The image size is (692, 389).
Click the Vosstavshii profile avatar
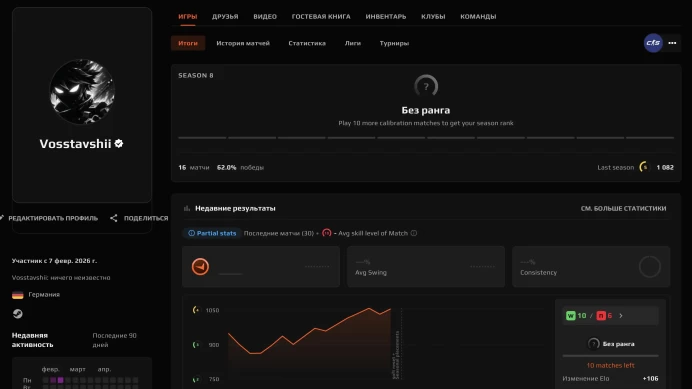pos(82,91)
